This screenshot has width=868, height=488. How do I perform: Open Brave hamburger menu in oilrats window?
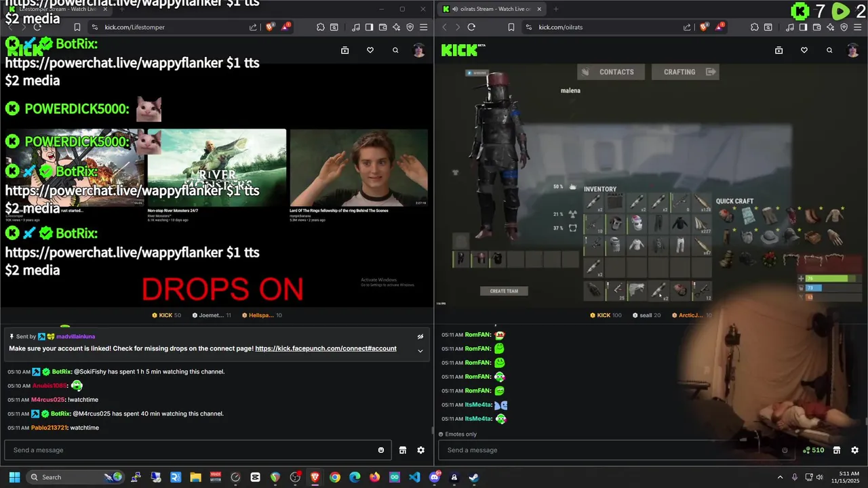857,27
